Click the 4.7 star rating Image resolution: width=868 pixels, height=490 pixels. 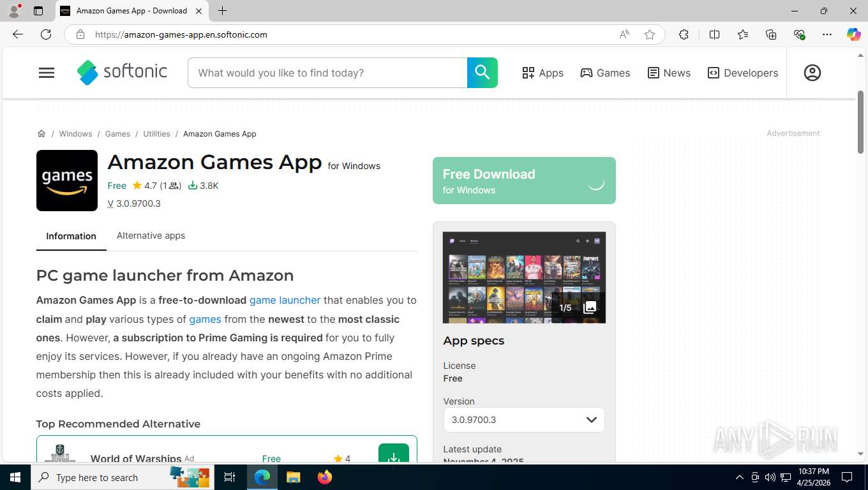pos(144,186)
